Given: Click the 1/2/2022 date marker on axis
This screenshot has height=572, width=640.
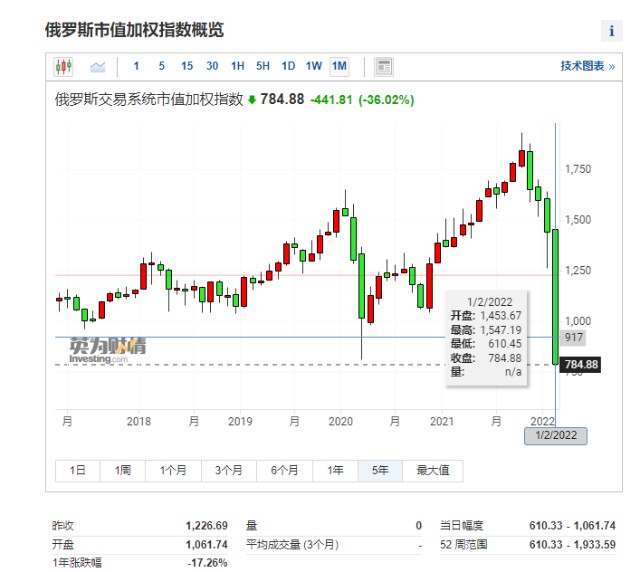Looking at the screenshot, I should pyautogui.click(x=556, y=436).
